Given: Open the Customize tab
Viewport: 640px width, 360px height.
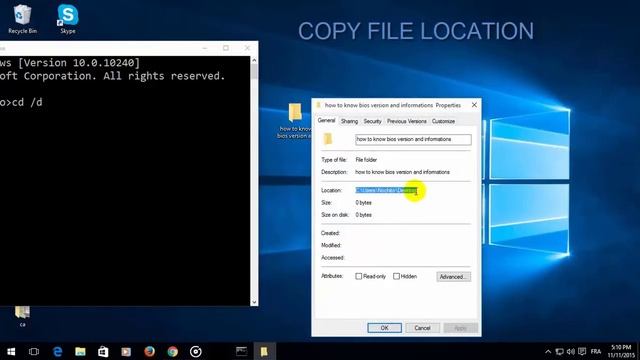Looking at the screenshot, I should click(443, 121).
